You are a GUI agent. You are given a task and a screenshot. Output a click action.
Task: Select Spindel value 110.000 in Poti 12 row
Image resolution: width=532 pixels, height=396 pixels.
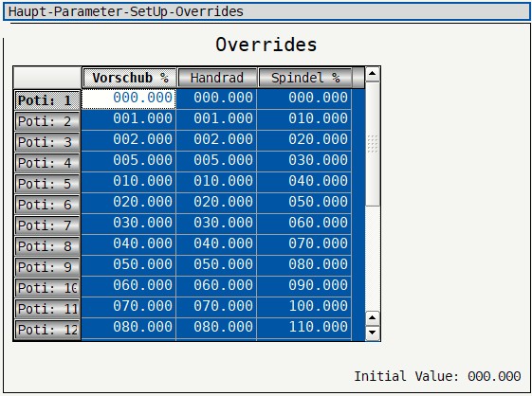tap(304, 328)
